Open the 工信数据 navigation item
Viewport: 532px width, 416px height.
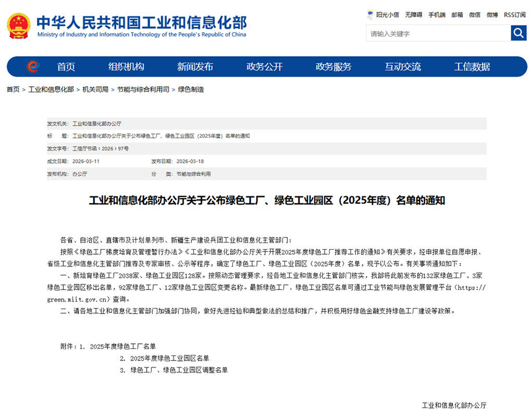[x=472, y=67]
